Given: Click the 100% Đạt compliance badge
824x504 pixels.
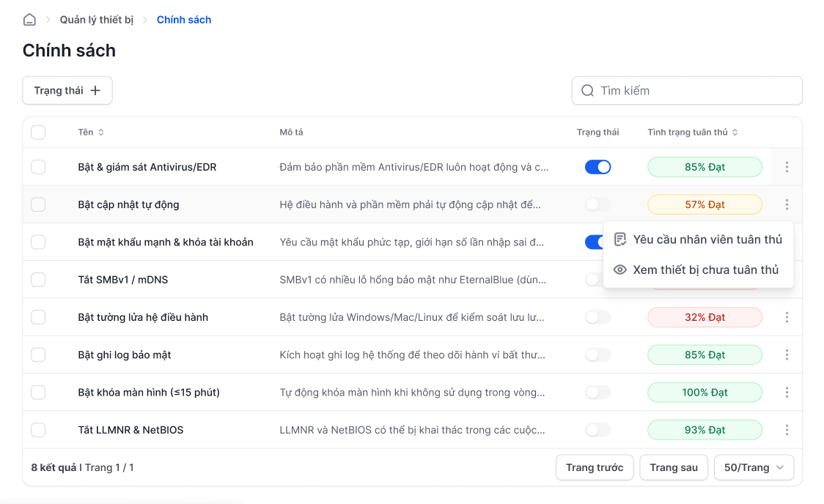Looking at the screenshot, I should pos(705,392).
